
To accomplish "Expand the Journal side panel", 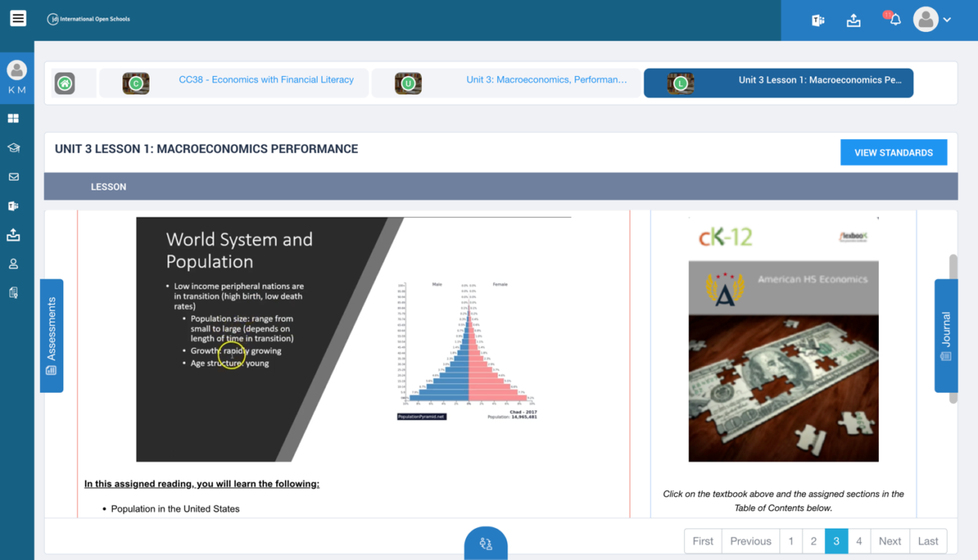I will tap(946, 335).
